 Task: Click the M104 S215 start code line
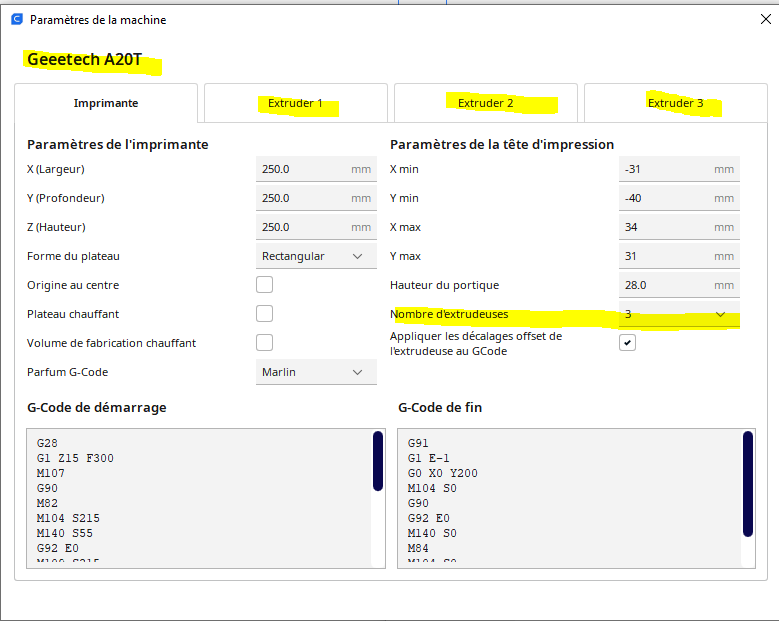(x=68, y=518)
